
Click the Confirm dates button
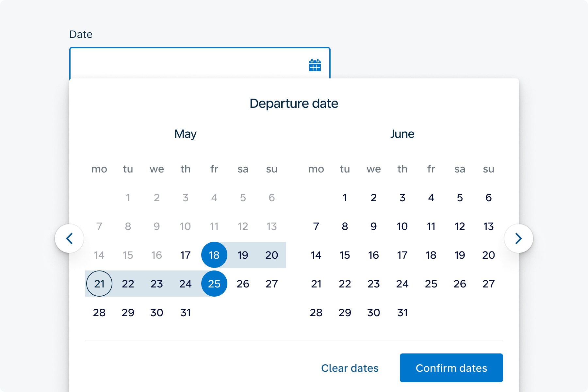(x=451, y=368)
